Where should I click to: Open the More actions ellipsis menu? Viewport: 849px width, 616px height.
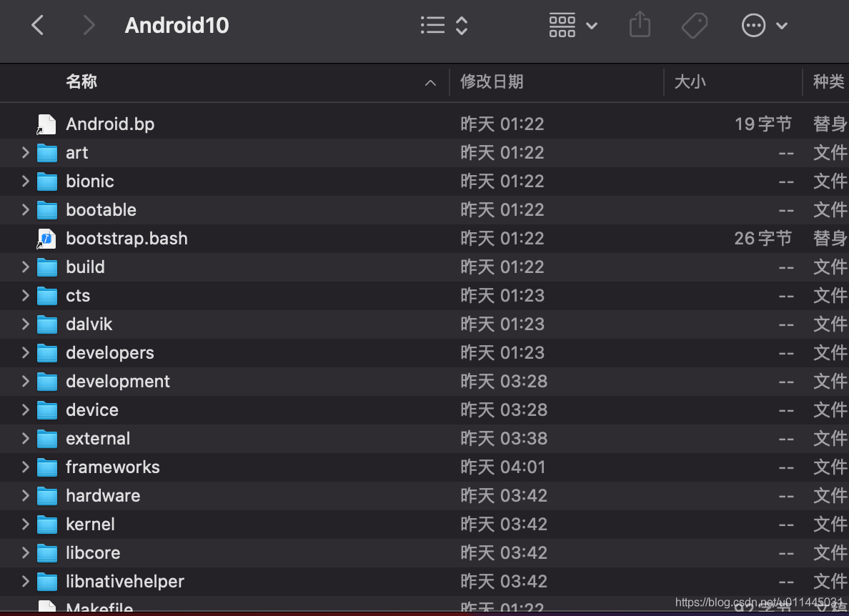[x=764, y=26]
